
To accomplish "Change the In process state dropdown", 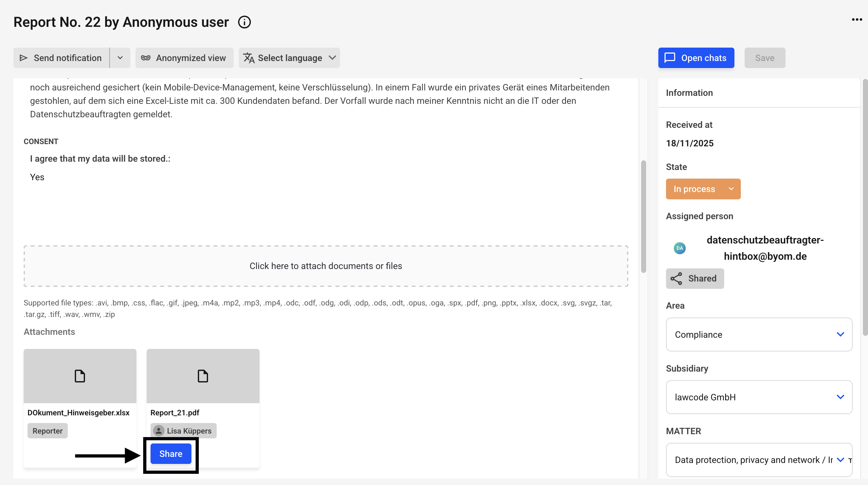I will pyautogui.click(x=703, y=189).
